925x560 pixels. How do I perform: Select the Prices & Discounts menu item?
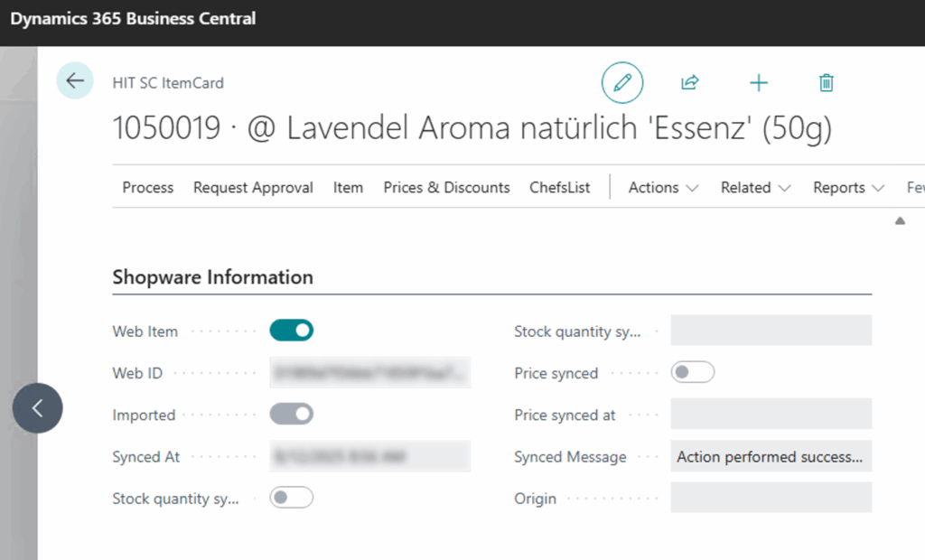pos(446,188)
